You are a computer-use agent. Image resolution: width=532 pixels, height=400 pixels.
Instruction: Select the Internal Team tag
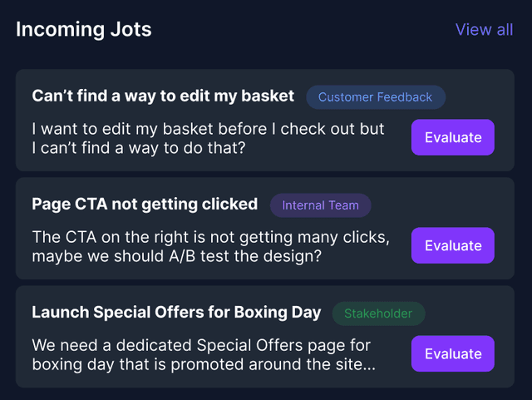[x=320, y=205]
